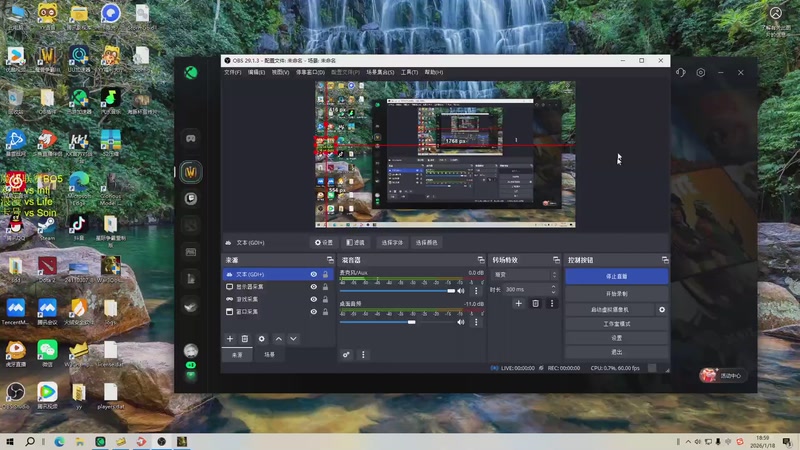
Task: Move source up with arrow icon
Action: tap(278, 339)
